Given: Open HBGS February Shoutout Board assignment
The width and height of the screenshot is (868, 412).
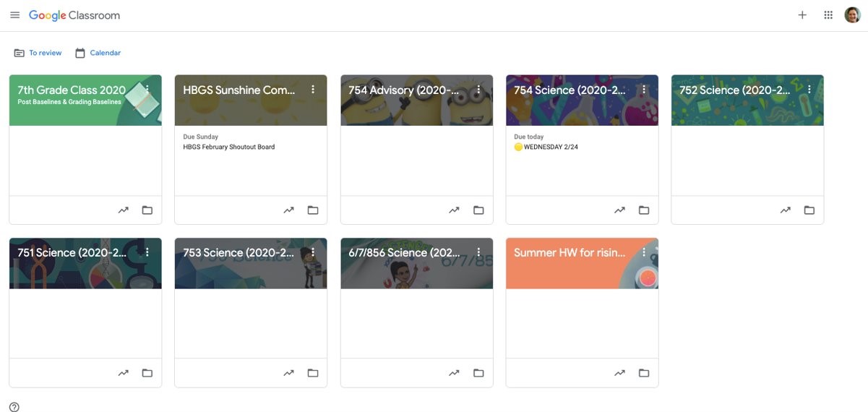Looking at the screenshot, I should tap(229, 147).
